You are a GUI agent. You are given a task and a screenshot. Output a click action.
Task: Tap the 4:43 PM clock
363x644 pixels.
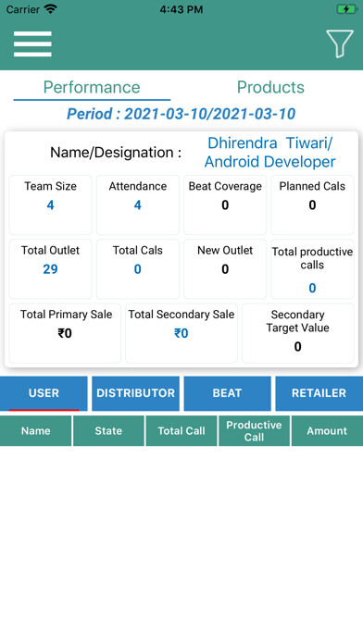pyautogui.click(x=181, y=9)
